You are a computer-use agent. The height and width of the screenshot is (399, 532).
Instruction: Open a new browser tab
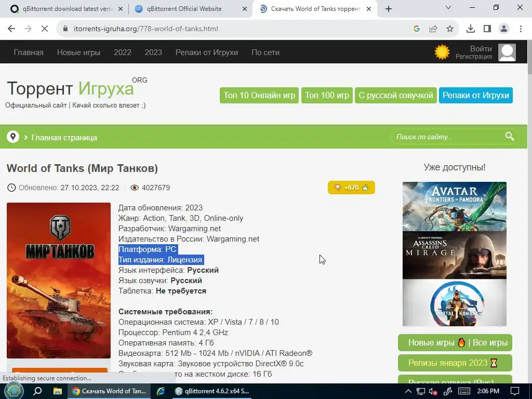pos(389,9)
